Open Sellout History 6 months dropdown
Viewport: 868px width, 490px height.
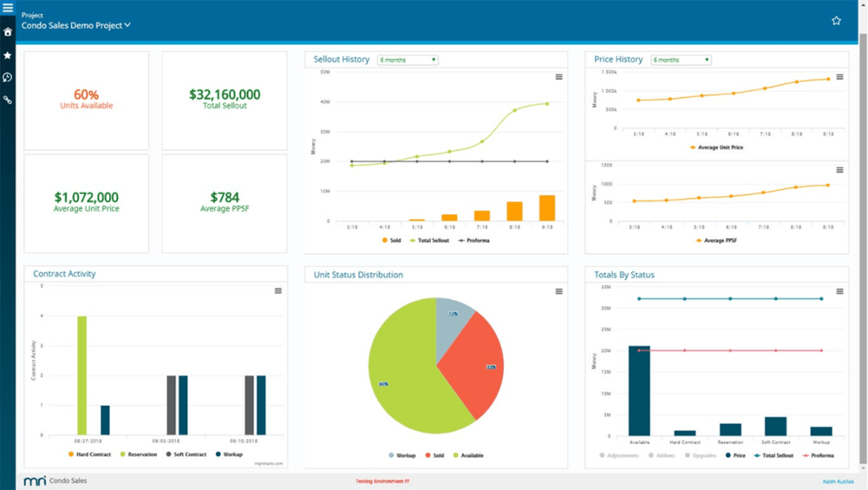[408, 60]
